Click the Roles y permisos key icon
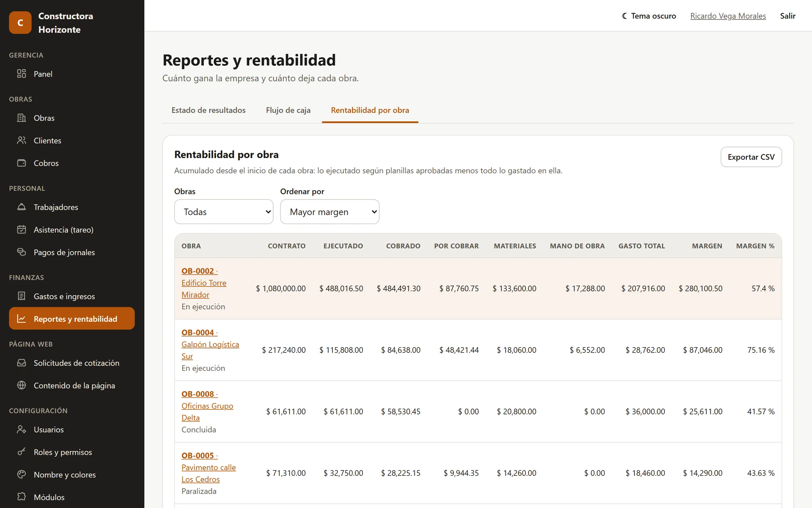This screenshot has width=812, height=508. point(22,452)
